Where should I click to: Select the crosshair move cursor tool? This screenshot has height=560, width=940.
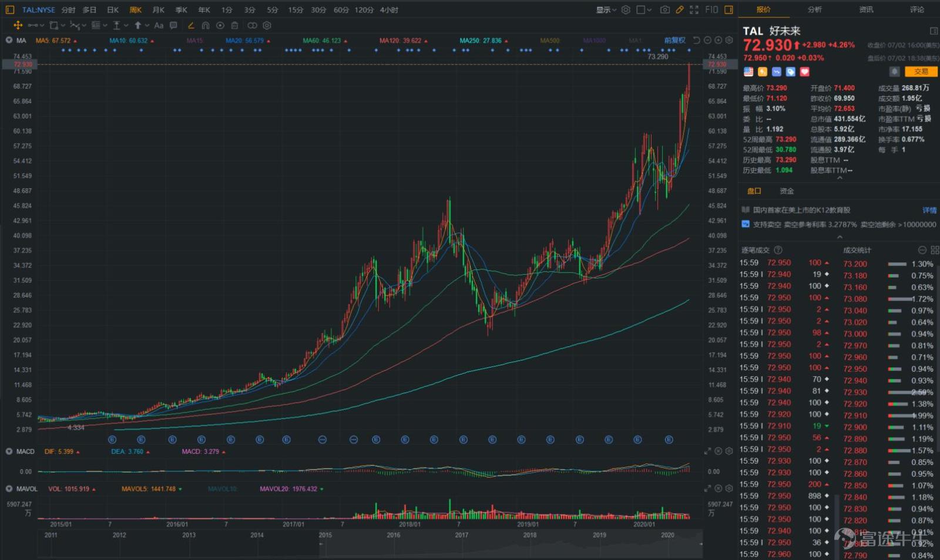(18, 25)
